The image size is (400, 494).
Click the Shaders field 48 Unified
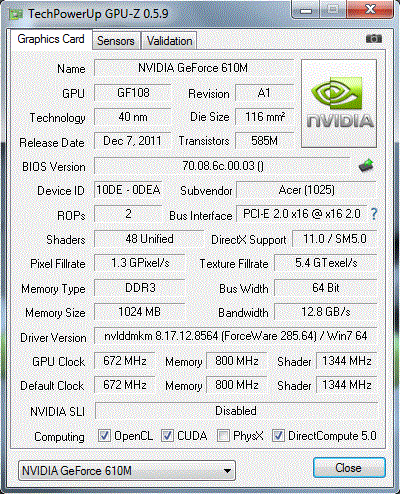149,239
